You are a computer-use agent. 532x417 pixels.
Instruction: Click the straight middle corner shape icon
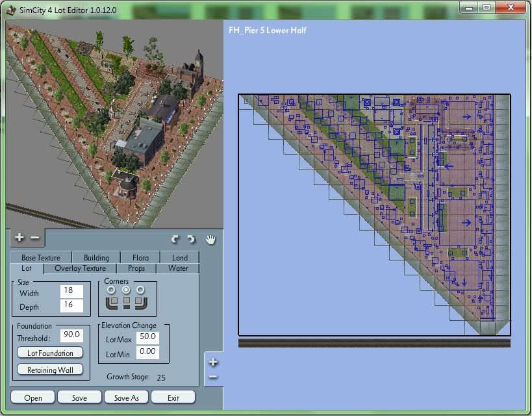127,303
